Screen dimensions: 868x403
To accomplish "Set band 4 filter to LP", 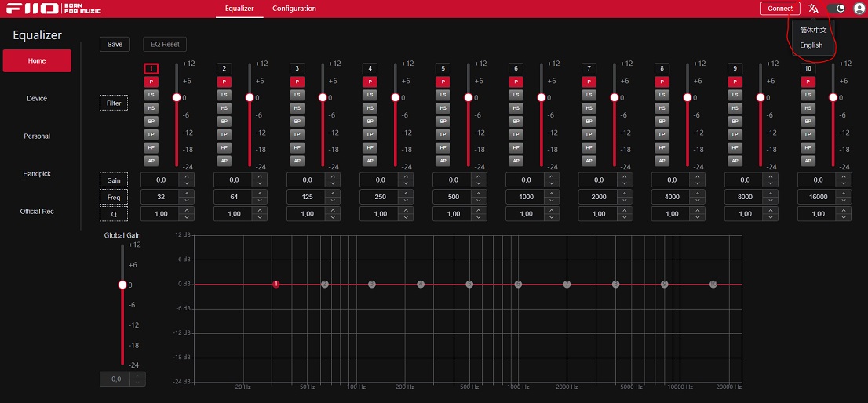I will 370,134.
